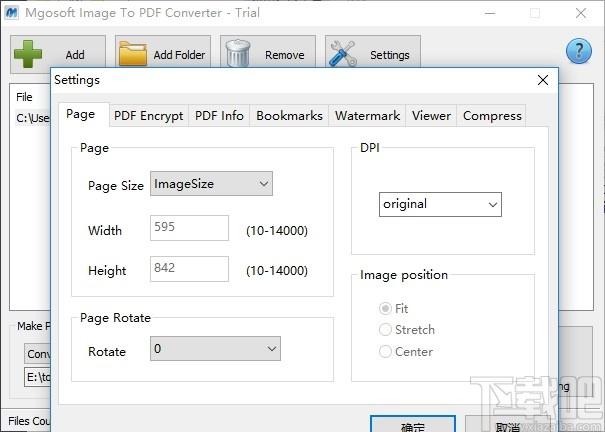Click the Remove button label
605x432 pixels.
[285, 55]
